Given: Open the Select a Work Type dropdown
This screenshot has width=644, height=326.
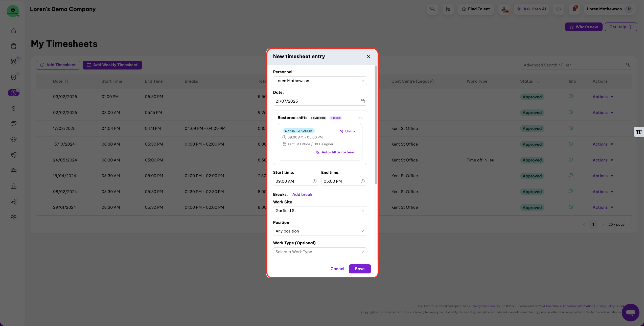Looking at the screenshot, I should point(320,252).
